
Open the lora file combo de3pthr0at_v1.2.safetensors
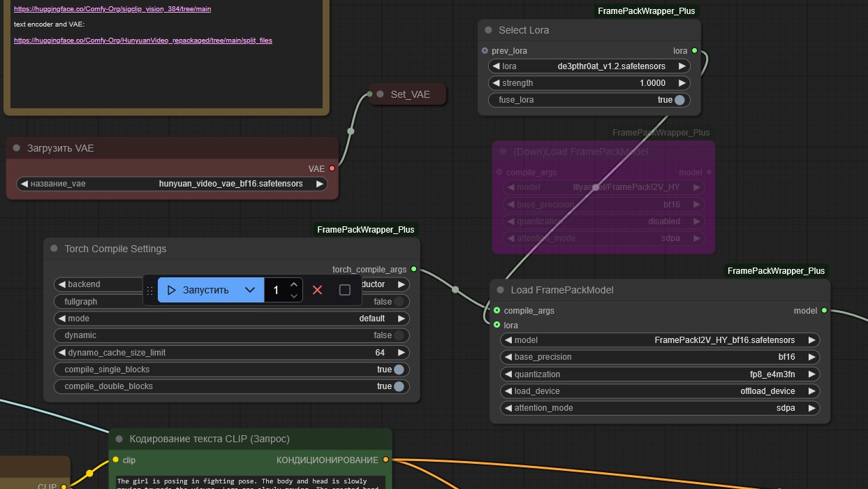589,66
